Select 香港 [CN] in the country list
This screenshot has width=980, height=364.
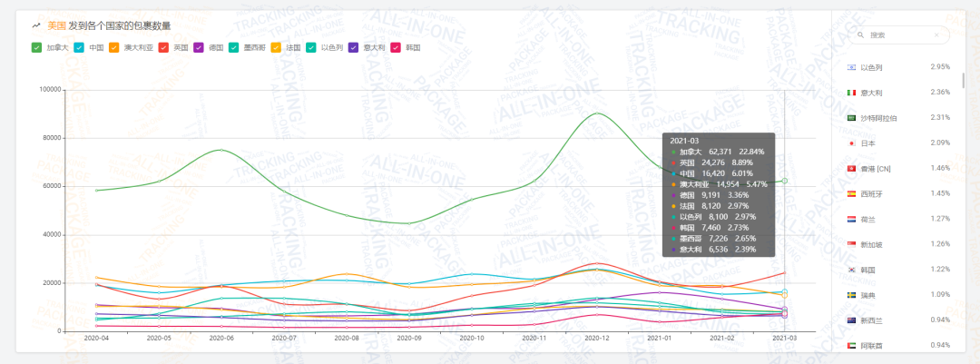coord(878,169)
